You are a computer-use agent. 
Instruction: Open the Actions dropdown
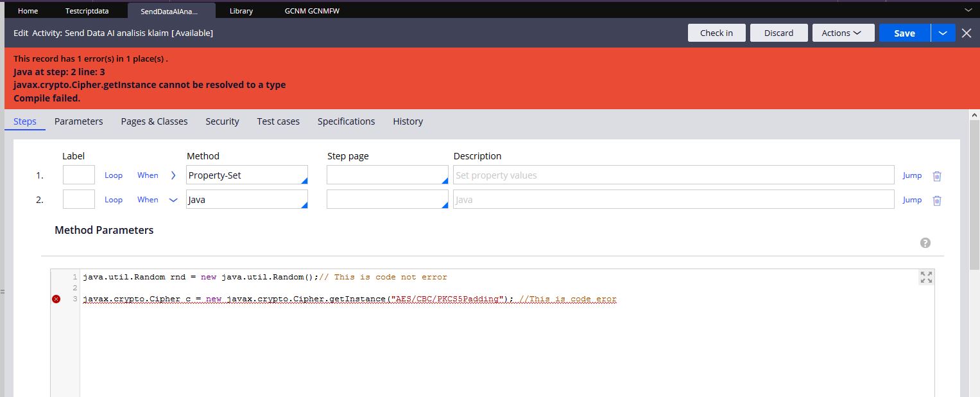[x=843, y=32]
